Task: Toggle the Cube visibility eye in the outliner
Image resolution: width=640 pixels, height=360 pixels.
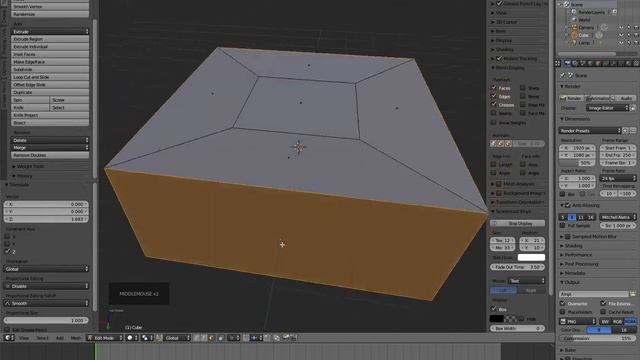Action: coord(621,35)
